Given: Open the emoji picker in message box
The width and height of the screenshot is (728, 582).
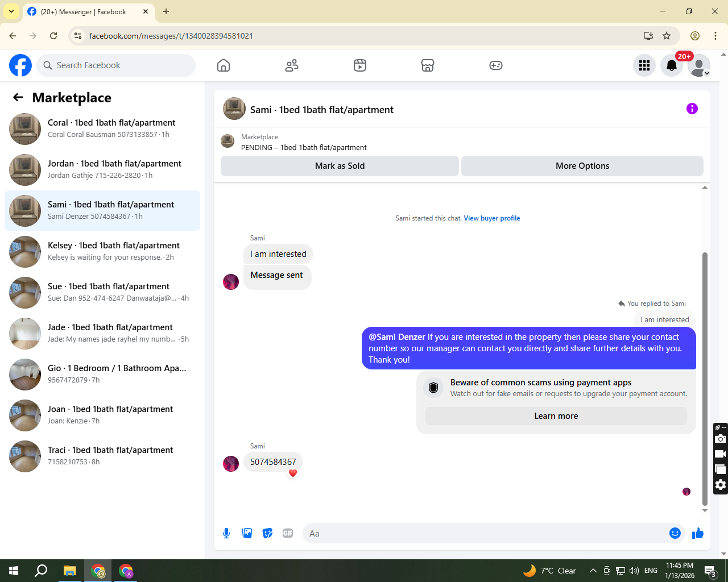Looking at the screenshot, I should (x=675, y=533).
